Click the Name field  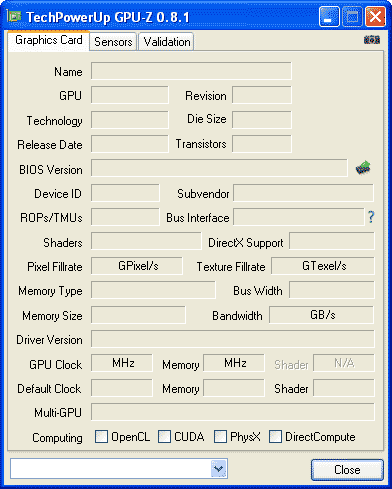click(191, 71)
